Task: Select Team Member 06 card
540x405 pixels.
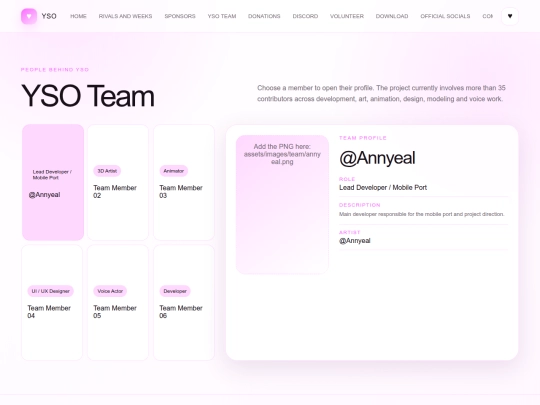Action: coord(184,302)
